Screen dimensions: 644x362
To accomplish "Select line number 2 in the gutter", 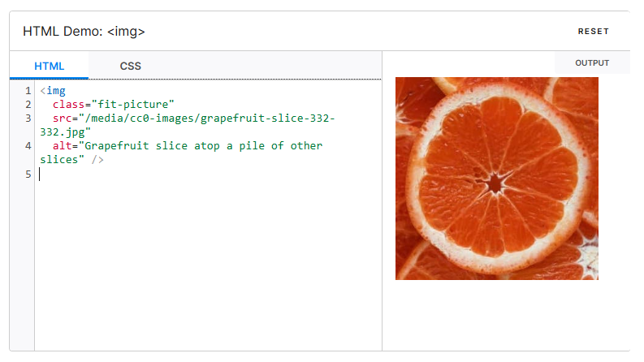I will click(28, 105).
